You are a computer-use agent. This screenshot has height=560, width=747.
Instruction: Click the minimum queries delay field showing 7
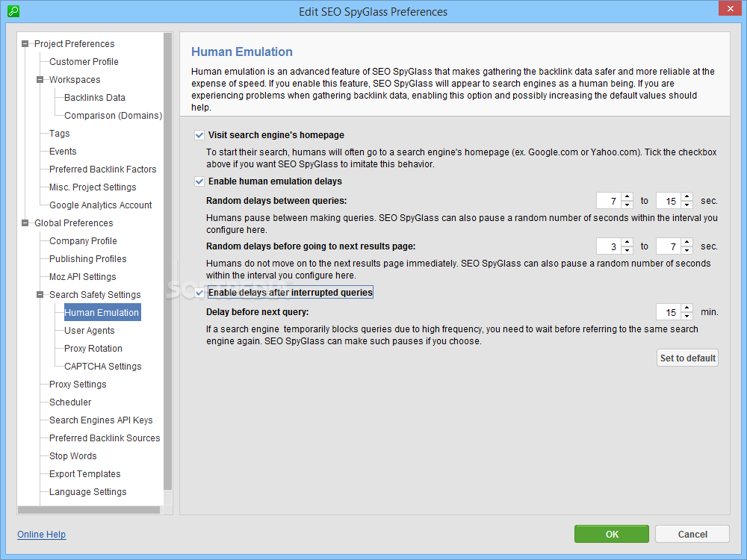click(x=609, y=201)
